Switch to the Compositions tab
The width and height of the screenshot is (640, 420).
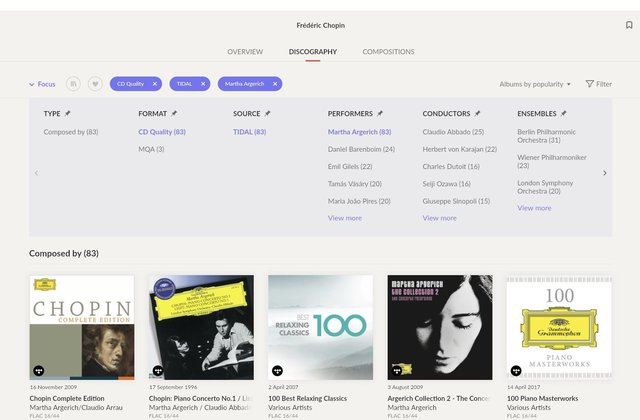coord(388,51)
